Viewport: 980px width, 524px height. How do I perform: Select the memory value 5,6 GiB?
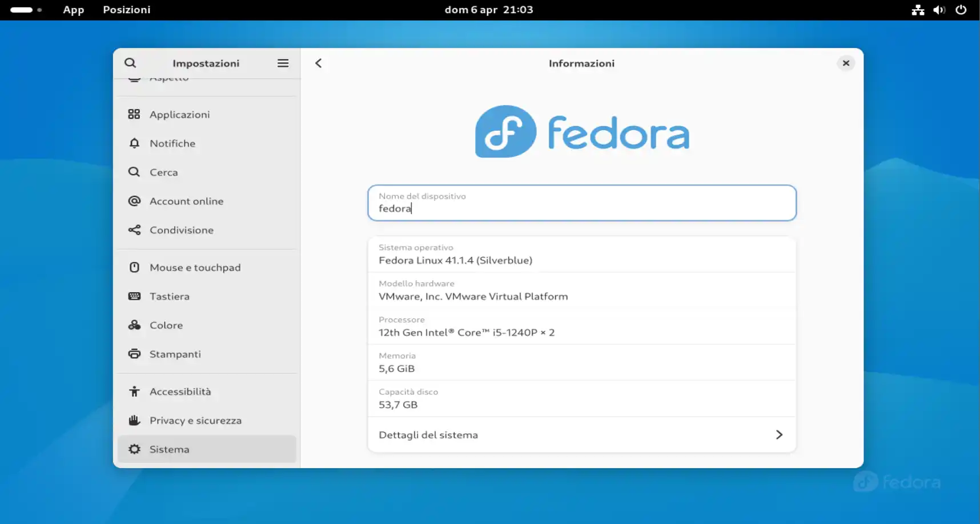(396, 369)
